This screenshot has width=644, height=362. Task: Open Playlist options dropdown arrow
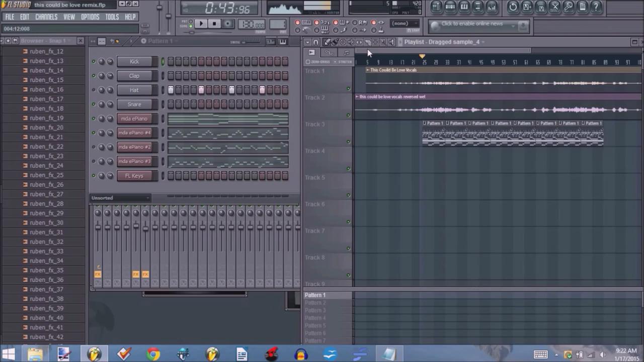pyautogui.click(x=307, y=42)
